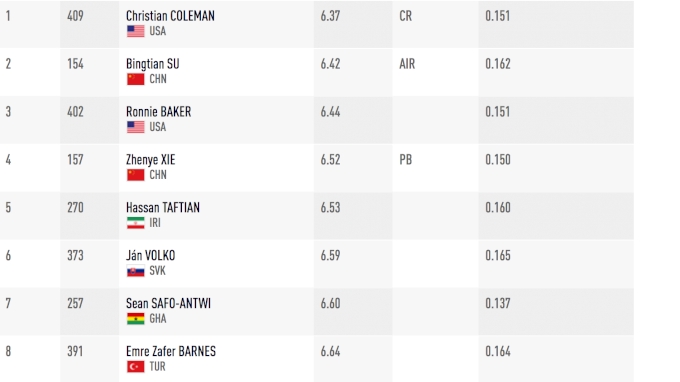Click the PB mark in Xie's row

(405, 160)
